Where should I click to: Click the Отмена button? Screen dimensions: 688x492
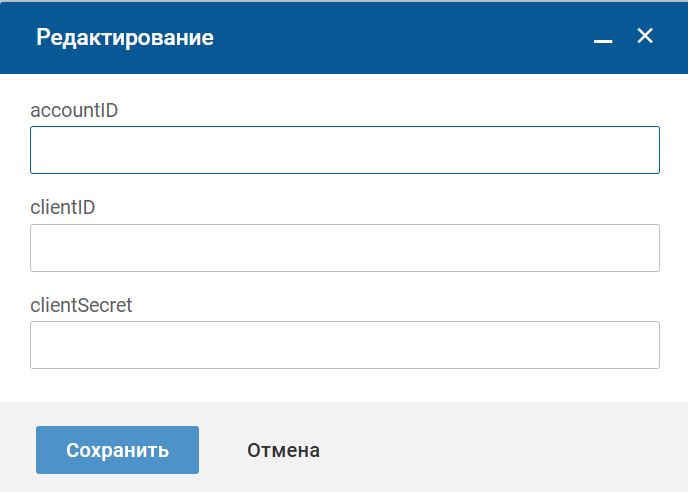coord(283,450)
